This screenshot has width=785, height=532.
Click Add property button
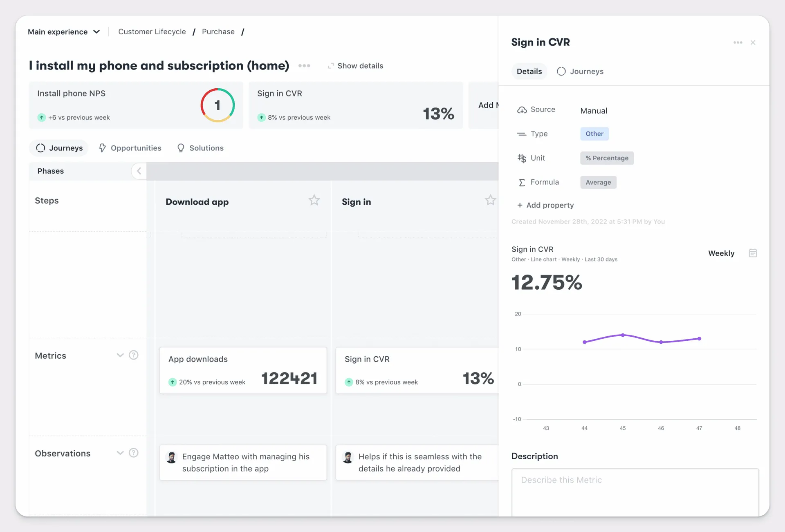545,205
